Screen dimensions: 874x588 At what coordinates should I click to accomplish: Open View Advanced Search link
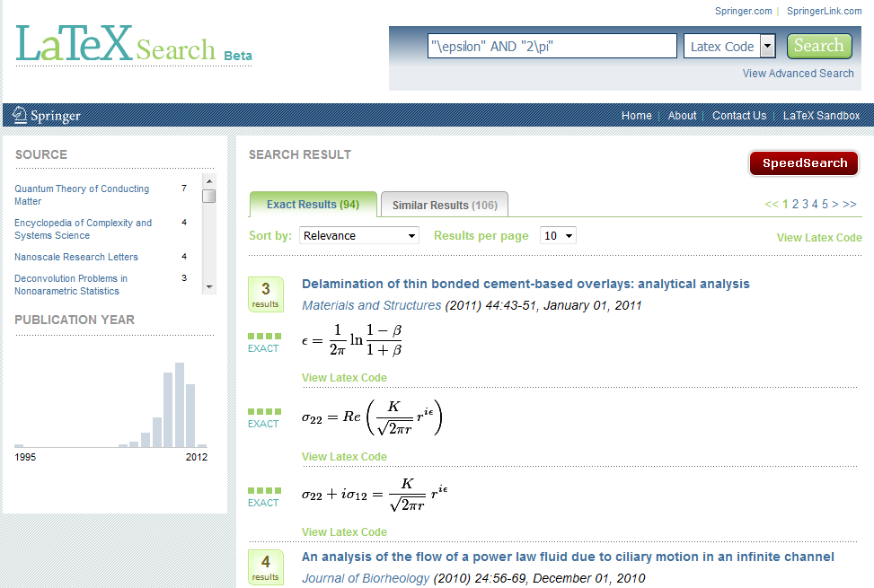coord(798,74)
